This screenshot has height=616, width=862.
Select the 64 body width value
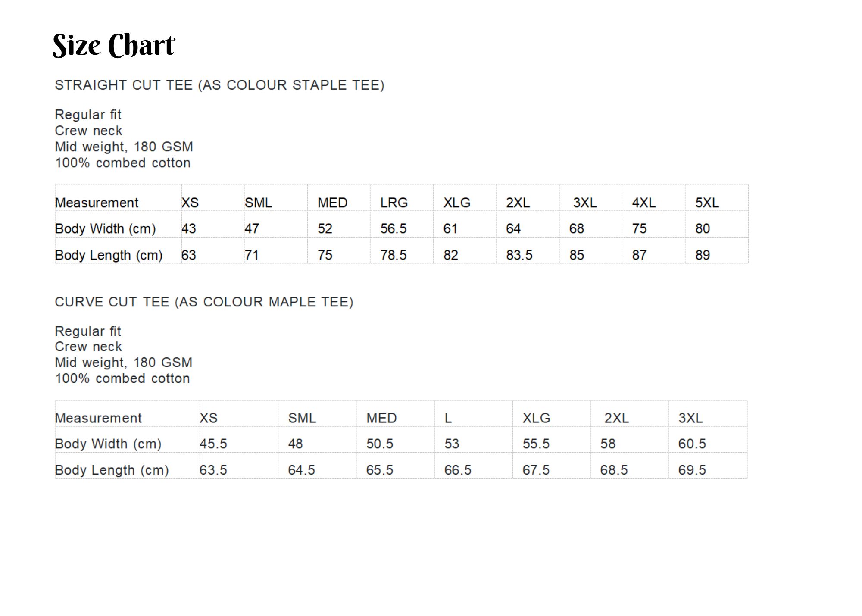(x=513, y=228)
